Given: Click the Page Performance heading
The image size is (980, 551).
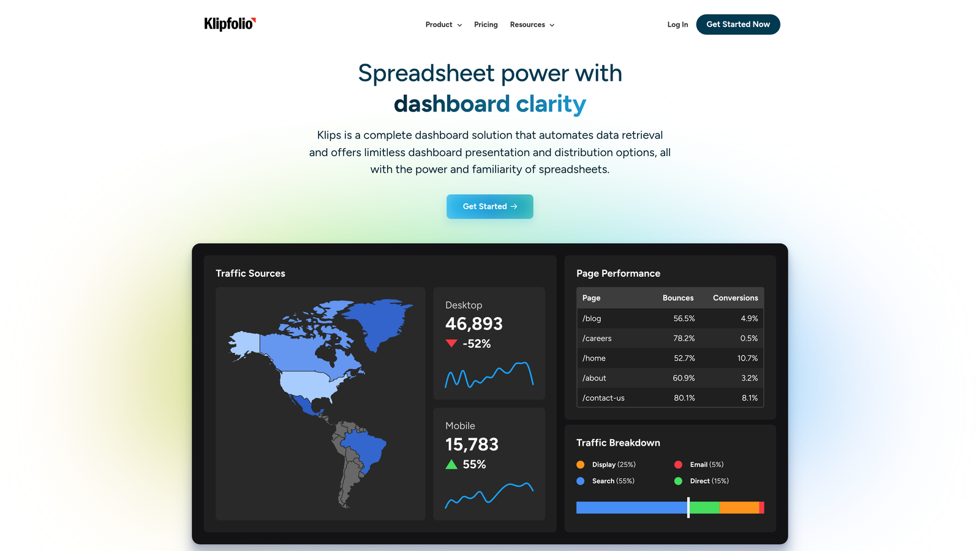Looking at the screenshot, I should pos(618,274).
